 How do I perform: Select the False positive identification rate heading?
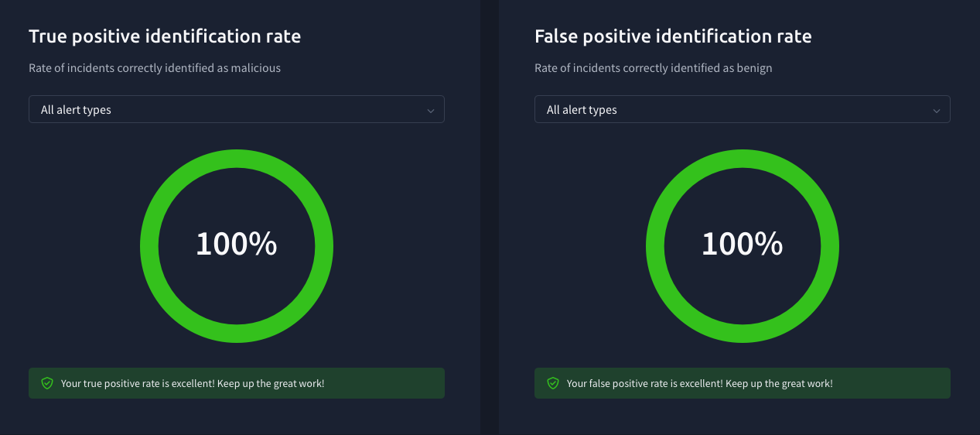tap(673, 36)
